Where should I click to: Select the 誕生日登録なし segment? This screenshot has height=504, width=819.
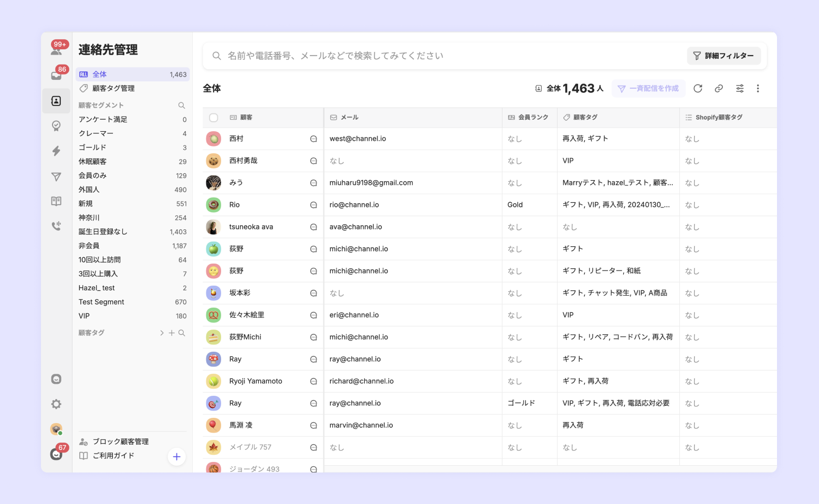pyautogui.click(x=132, y=232)
